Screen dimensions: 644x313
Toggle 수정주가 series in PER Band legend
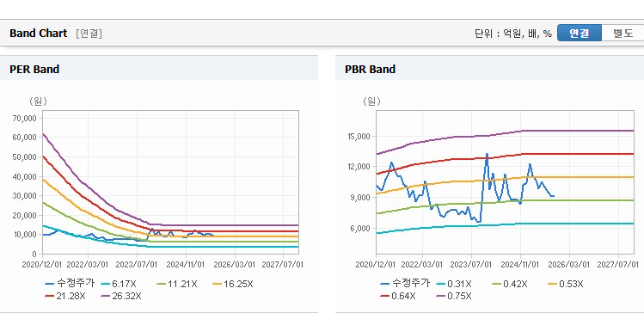tap(70, 283)
